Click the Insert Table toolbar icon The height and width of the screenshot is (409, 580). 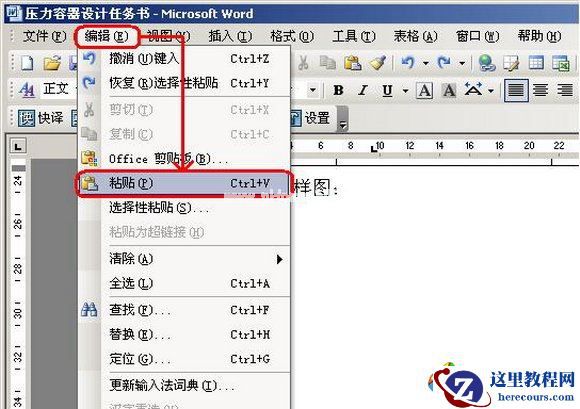point(536,62)
